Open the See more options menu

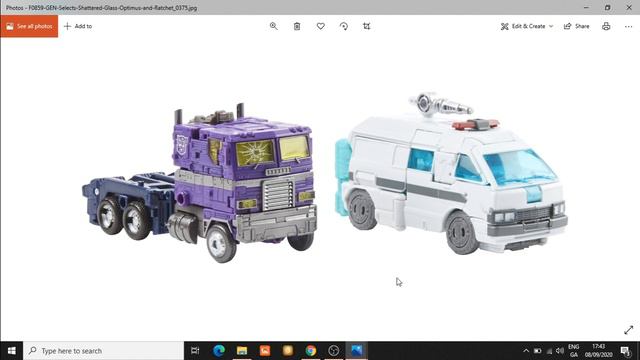(628, 26)
